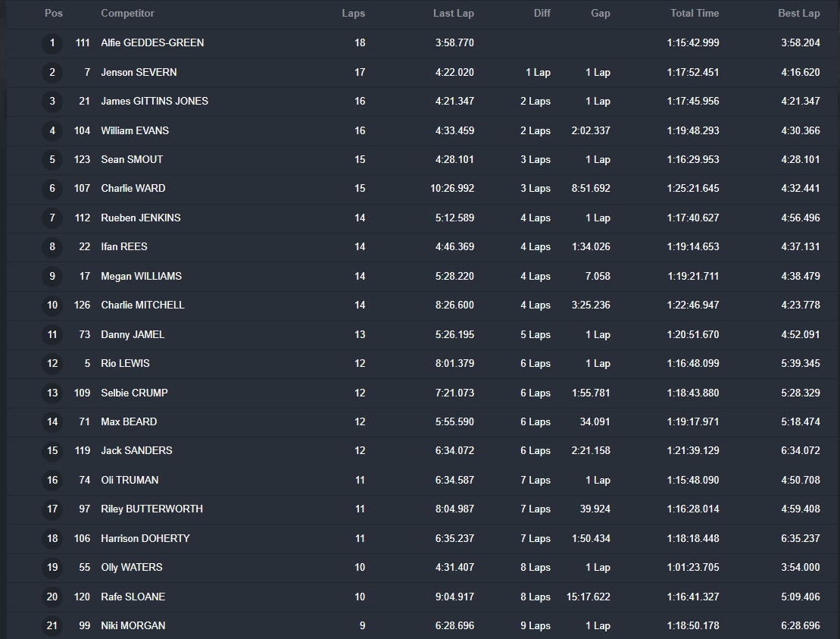Select Riley BUTTERWORTH competitor name
The height and width of the screenshot is (639, 840).
[151, 509]
